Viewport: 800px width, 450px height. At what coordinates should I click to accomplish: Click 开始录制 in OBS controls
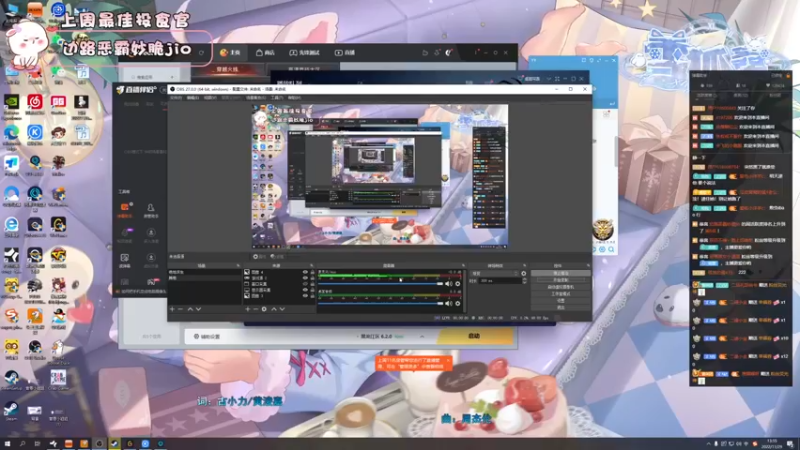(x=561, y=280)
